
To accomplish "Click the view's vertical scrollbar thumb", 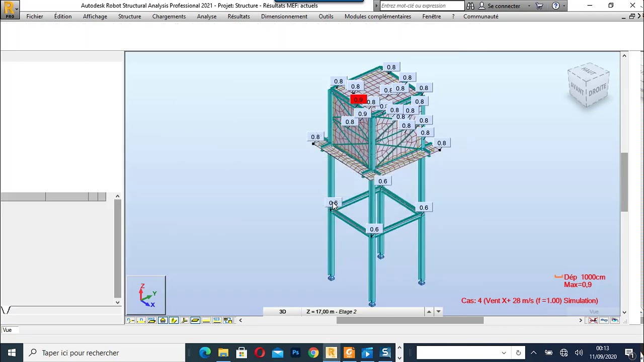I will point(624,182).
